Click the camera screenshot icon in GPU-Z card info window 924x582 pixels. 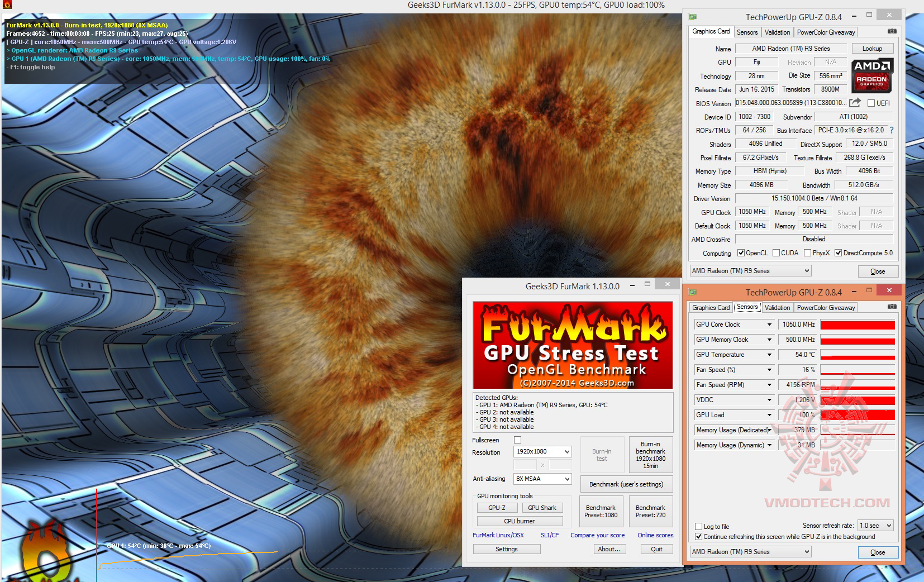click(x=892, y=31)
